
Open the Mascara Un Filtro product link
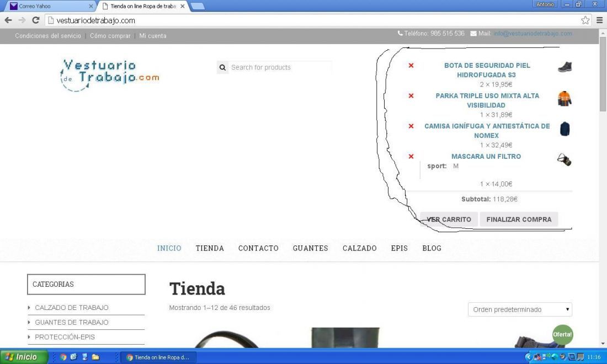coord(486,156)
